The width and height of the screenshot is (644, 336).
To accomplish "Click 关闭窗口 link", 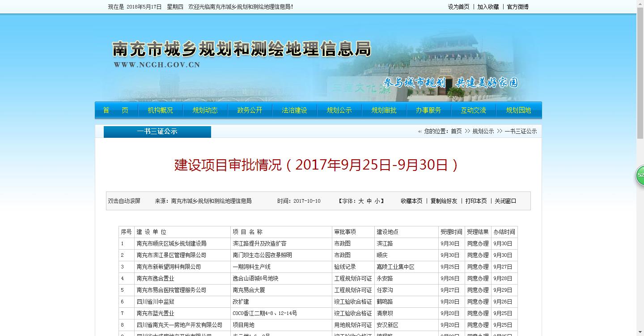I will pyautogui.click(x=505, y=201).
